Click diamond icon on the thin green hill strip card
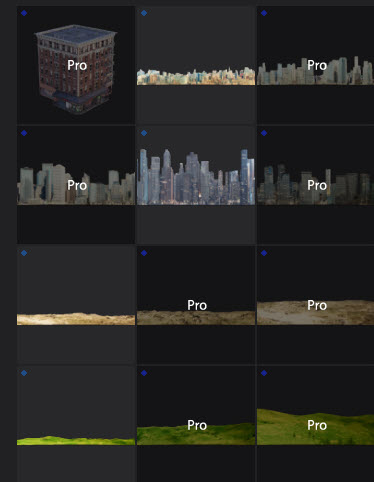The width and height of the screenshot is (374, 482). point(24,373)
